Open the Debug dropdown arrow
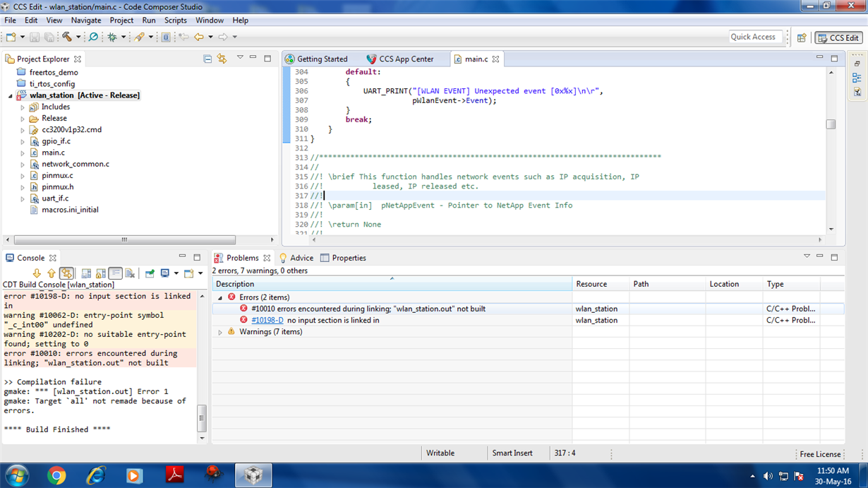 (123, 37)
